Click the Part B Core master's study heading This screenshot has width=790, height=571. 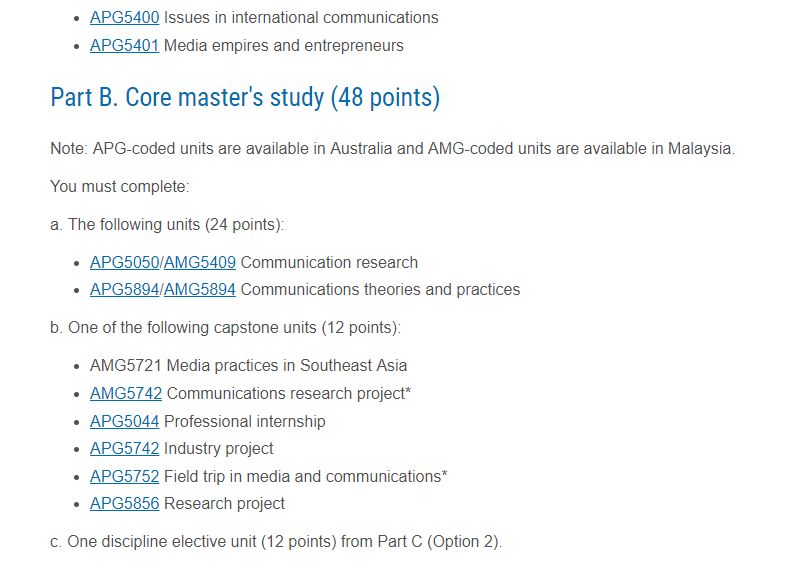[245, 97]
